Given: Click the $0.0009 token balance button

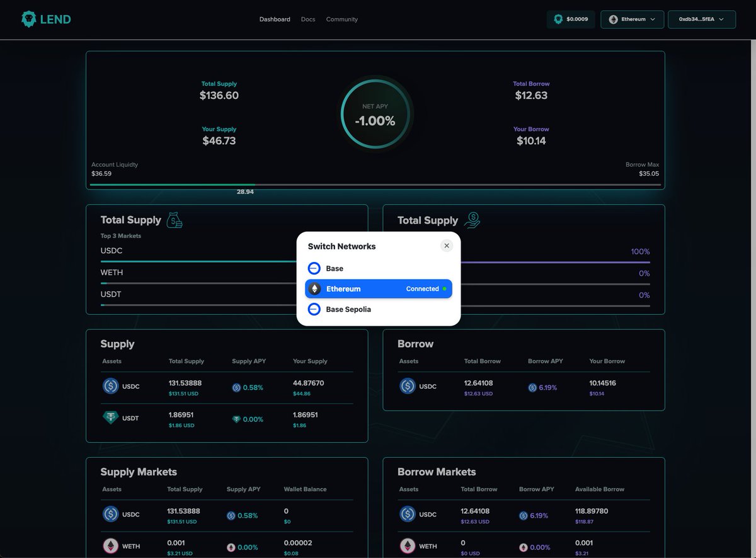Looking at the screenshot, I should point(571,20).
